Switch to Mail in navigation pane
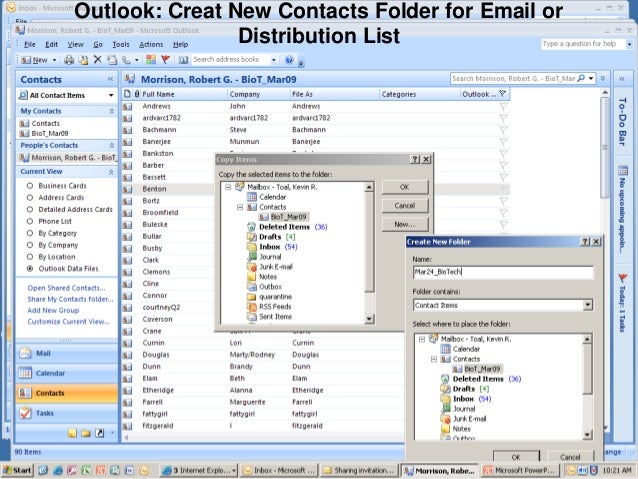This screenshot has width=638, height=479. coord(67,353)
